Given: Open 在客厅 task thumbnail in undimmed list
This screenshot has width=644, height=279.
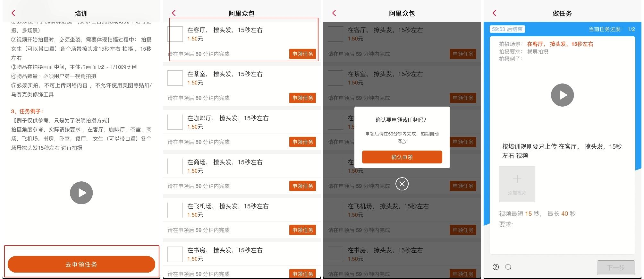Looking at the screenshot, I should pos(175,34).
